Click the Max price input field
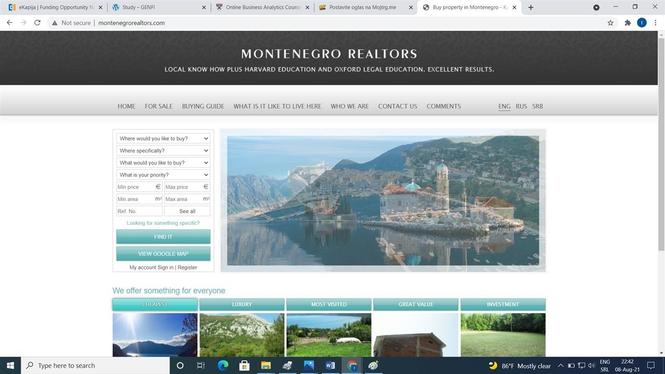Image resolution: width=665 pixels, height=374 pixels. pos(187,187)
